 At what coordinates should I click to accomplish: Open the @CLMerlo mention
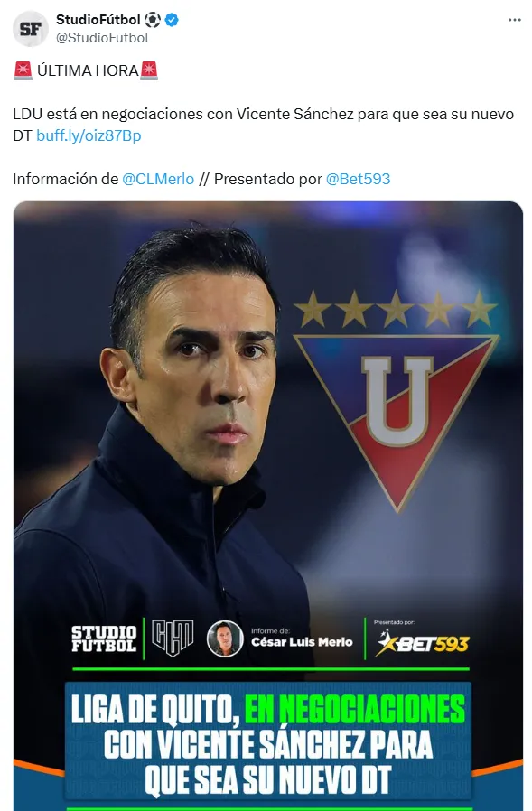click(158, 179)
